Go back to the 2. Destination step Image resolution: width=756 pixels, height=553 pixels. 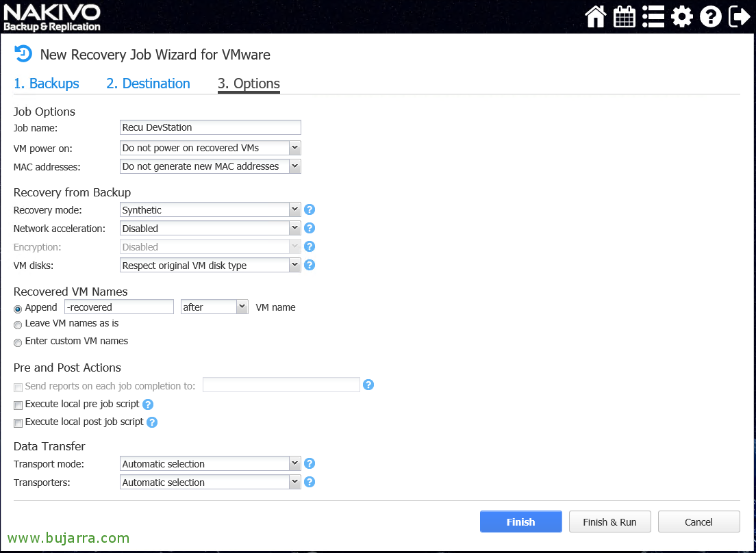coord(148,83)
